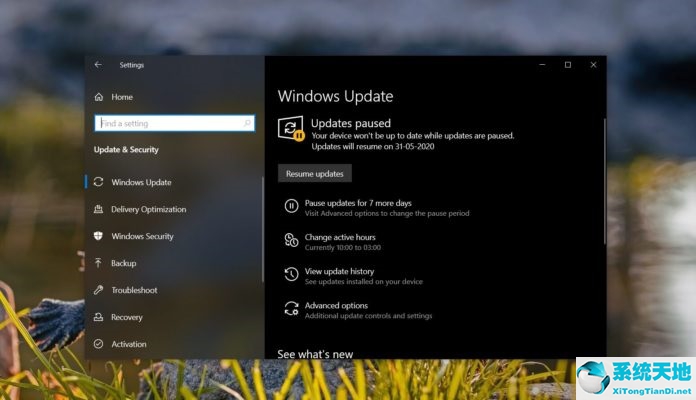The width and height of the screenshot is (696, 400).
Task: Click the Activation checkmark icon
Action: click(x=99, y=344)
